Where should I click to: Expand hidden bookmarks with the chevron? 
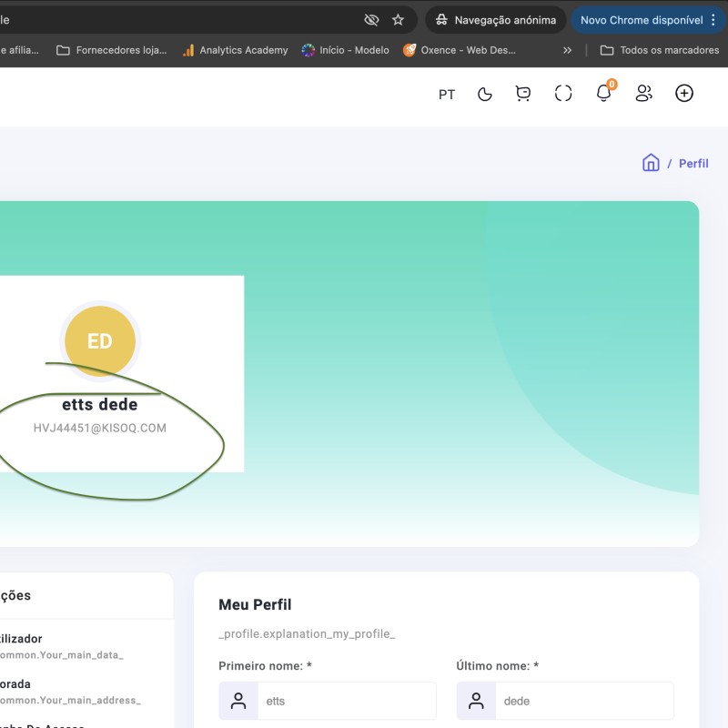[568, 50]
